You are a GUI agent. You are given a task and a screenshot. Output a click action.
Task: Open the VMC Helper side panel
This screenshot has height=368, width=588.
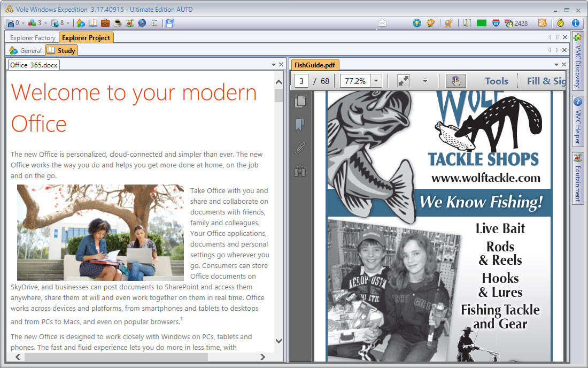click(x=577, y=122)
